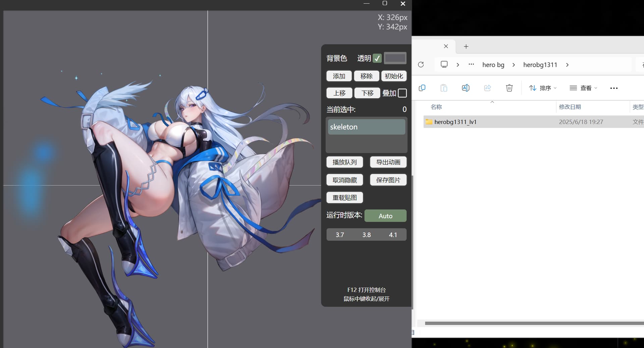The height and width of the screenshot is (348, 644).
Task: Click the 初始化 (initialize) button
Action: (394, 76)
